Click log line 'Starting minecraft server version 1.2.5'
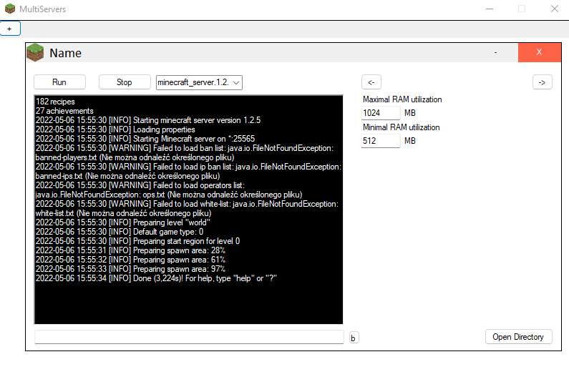 (x=148, y=120)
